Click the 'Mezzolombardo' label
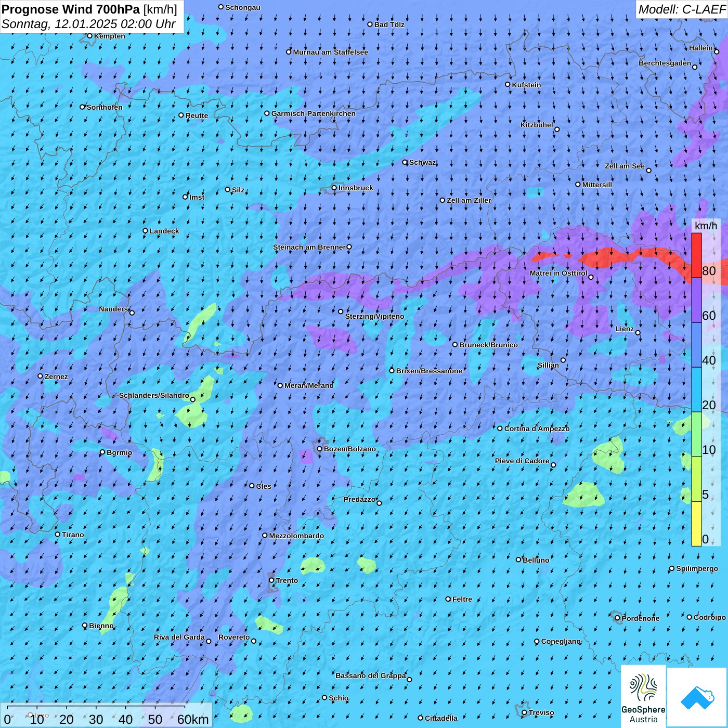The image size is (728, 728). [296, 536]
